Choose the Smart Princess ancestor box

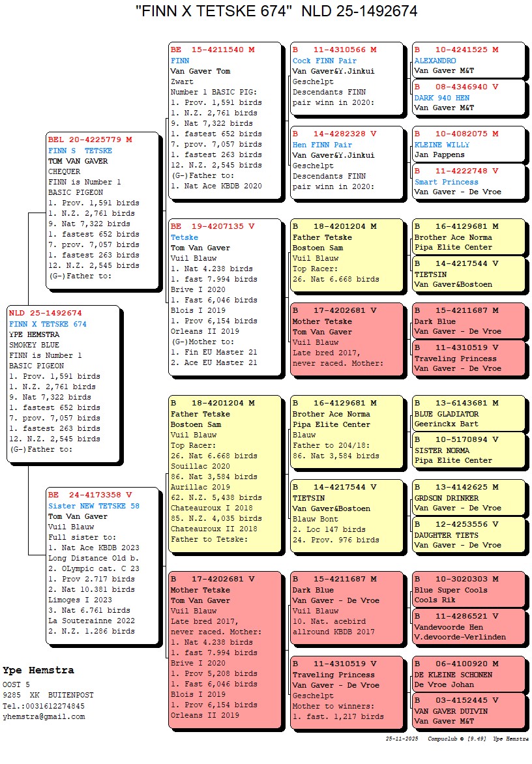468,181
